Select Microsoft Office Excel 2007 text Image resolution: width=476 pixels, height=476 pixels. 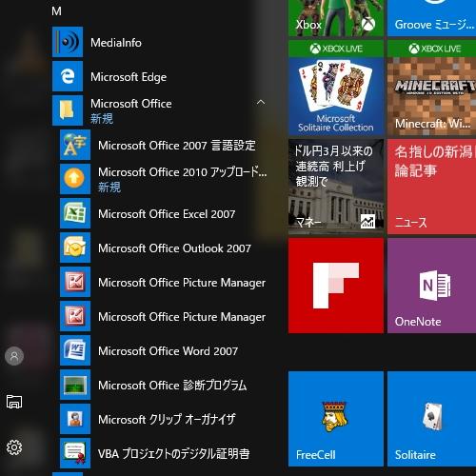pyautogui.click(x=167, y=214)
